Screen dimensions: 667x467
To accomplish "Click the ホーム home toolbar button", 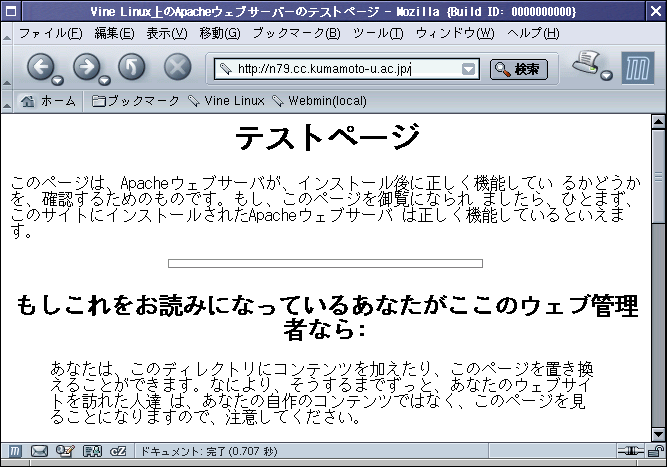I will pyautogui.click(x=48, y=101).
